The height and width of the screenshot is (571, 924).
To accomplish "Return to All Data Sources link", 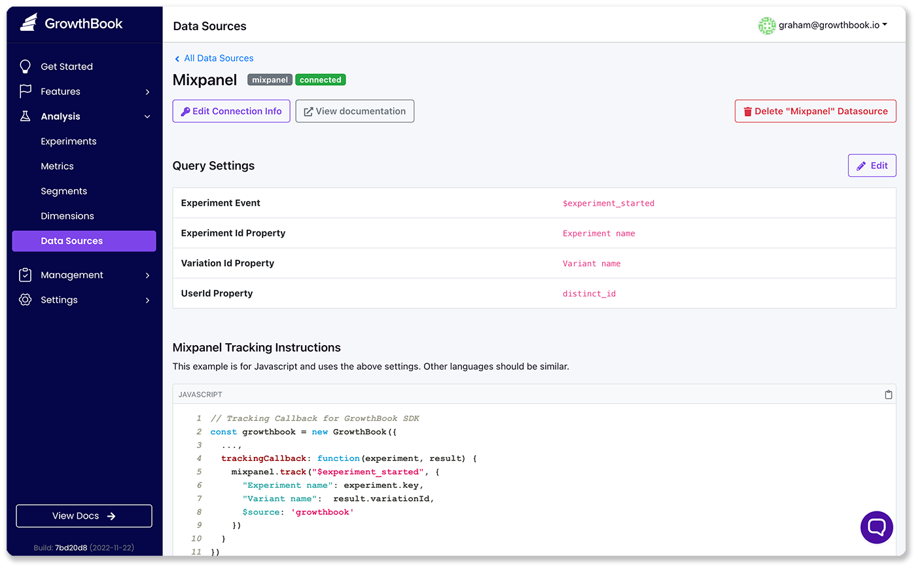I will [x=219, y=58].
